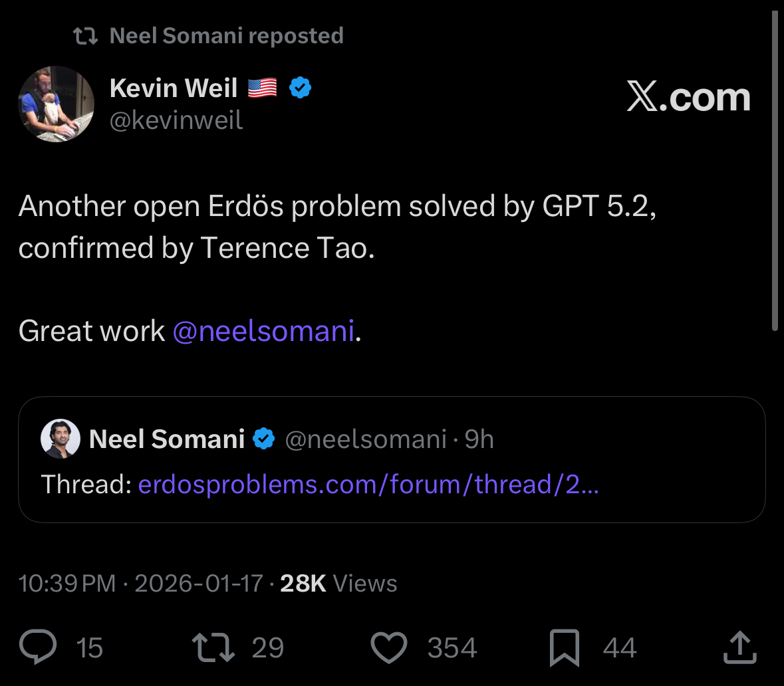Click the repost icon beside 'Neel Somani reposted'
Image resolution: width=784 pixels, height=686 pixels.
(86, 36)
